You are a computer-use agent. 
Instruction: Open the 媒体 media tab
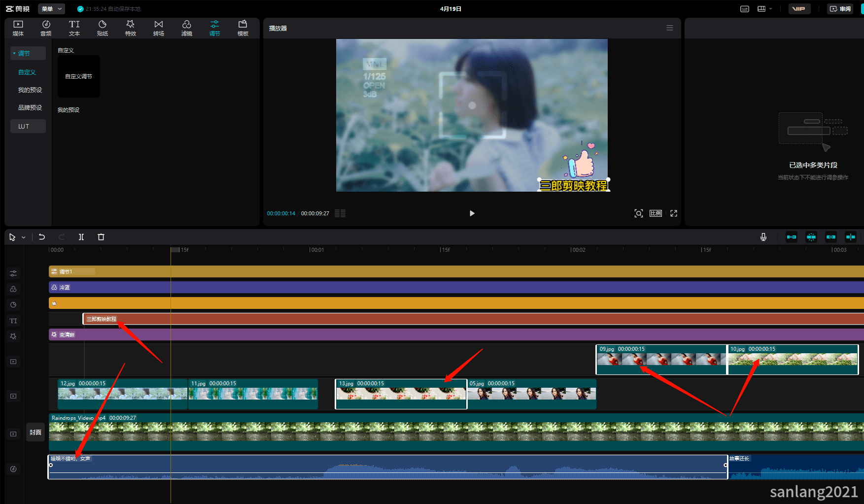(18, 28)
